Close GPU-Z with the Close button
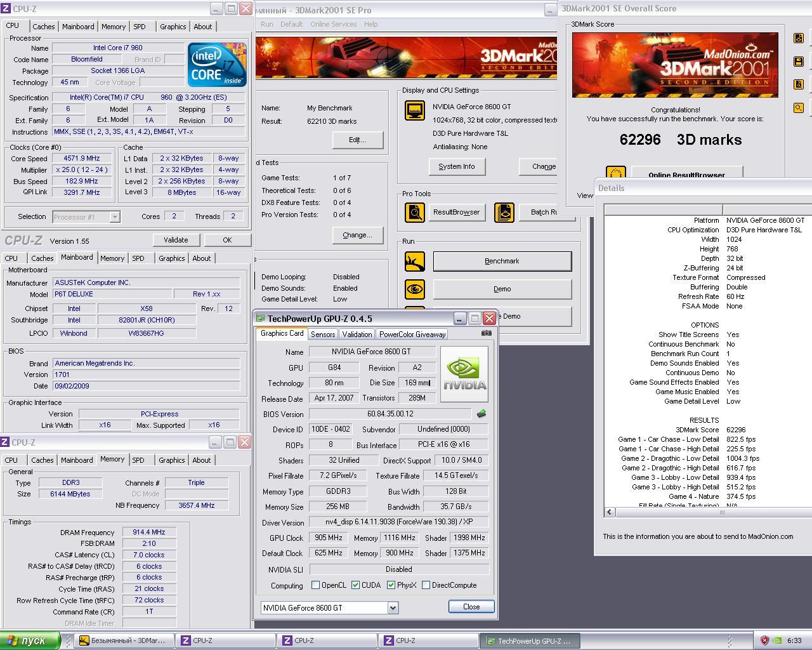Image resolution: width=812 pixels, height=650 pixels. coord(471,607)
